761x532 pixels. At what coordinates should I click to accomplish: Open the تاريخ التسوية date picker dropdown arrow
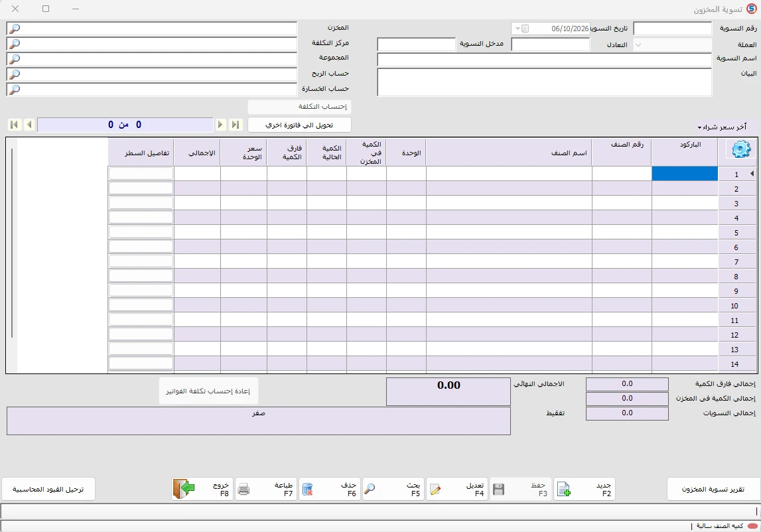tap(518, 29)
